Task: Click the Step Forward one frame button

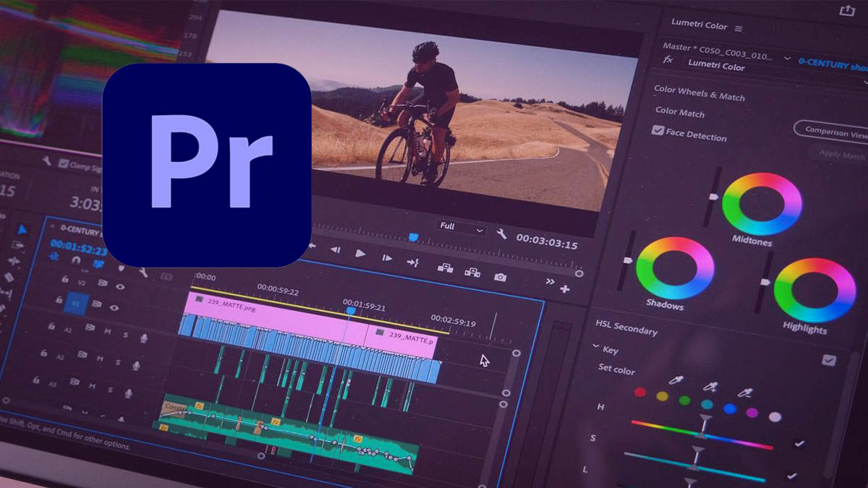Action: click(387, 257)
